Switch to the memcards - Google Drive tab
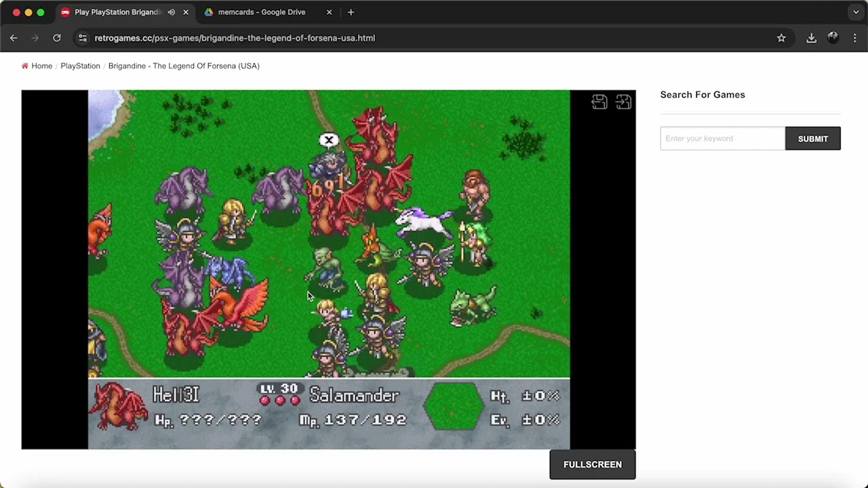This screenshot has height=488, width=868. pyautogui.click(x=269, y=12)
